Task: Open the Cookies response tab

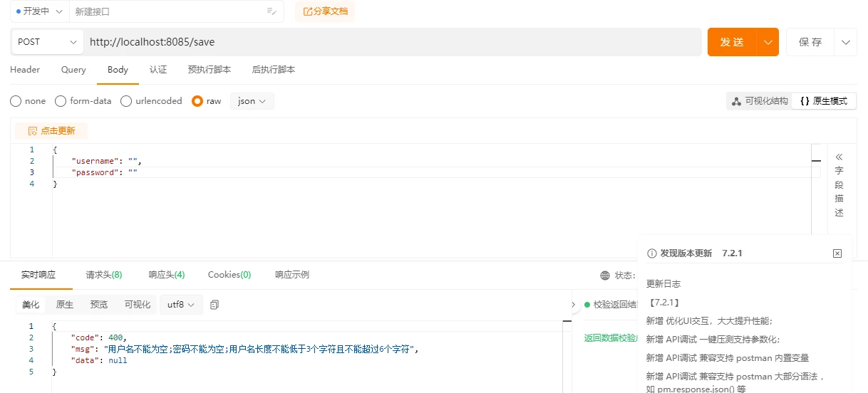Action: [x=229, y=275]
